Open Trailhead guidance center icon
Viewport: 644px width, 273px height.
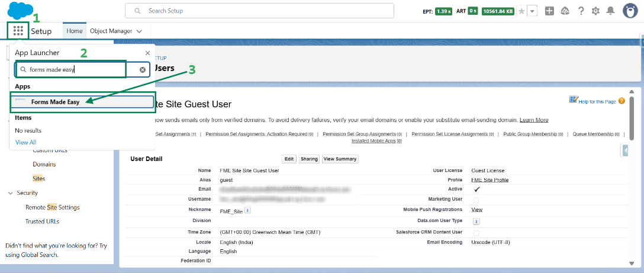click(565, 11)
